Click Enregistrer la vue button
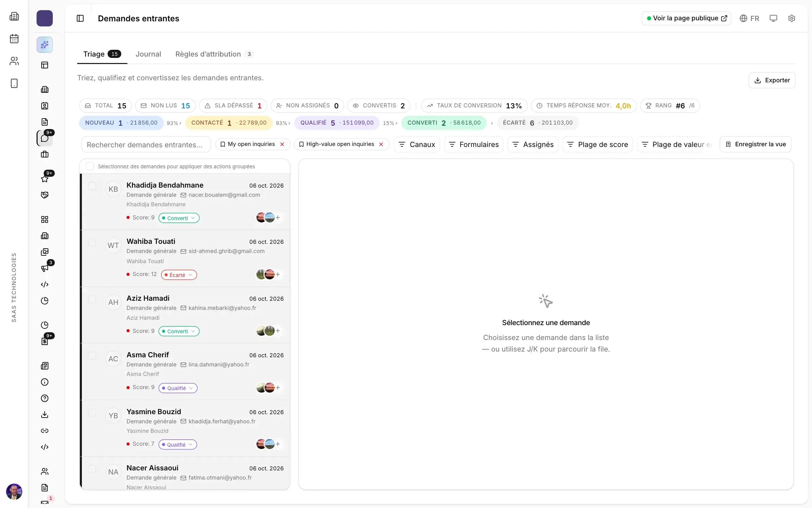 click(x=755, y=144)
